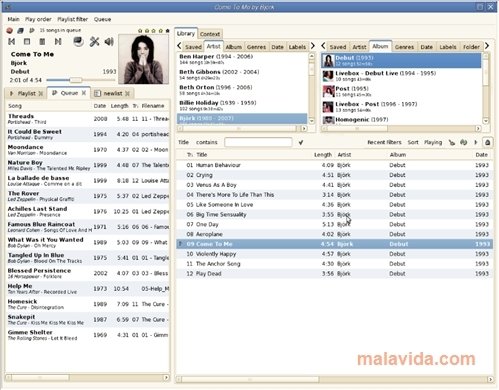Click the Björk album cover image
This screenshot has width=499, height=390.
pyautogui.click(x=144, y=59)
